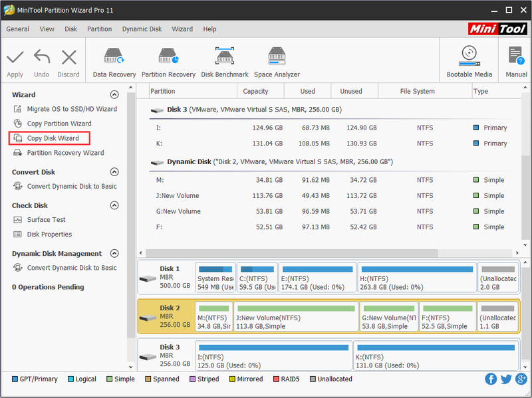Viewport: 532px width, 398px height.
Task: Create Bootable Media
Action: (469, 62)
